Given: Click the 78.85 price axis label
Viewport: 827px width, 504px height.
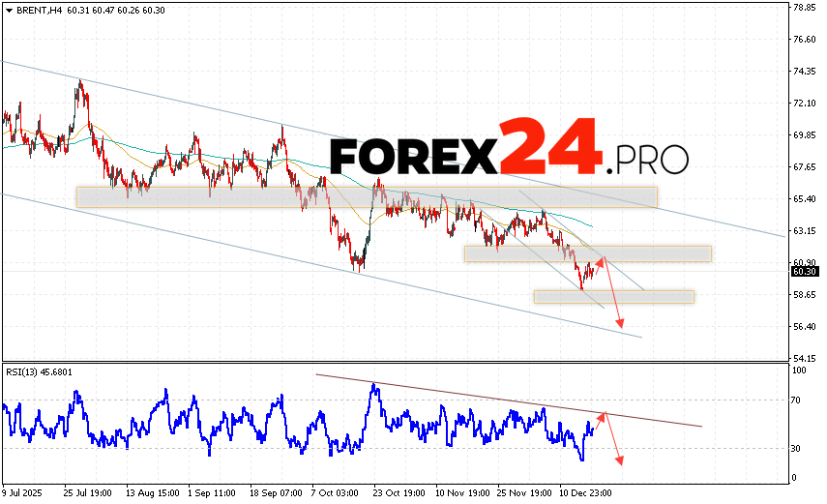Looking at the screenshot, I should (805, 8).
